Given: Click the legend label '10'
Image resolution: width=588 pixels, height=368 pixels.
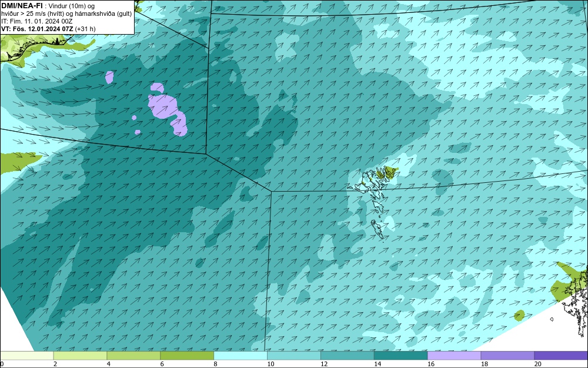Looking at the screenshot, I should [x=270, y=364].
